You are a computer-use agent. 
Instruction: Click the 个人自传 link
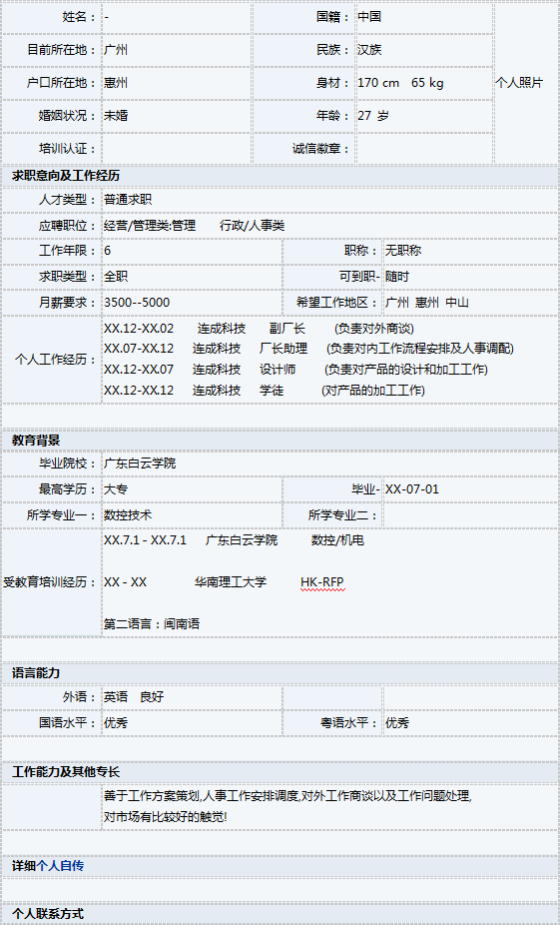(60, 865)
